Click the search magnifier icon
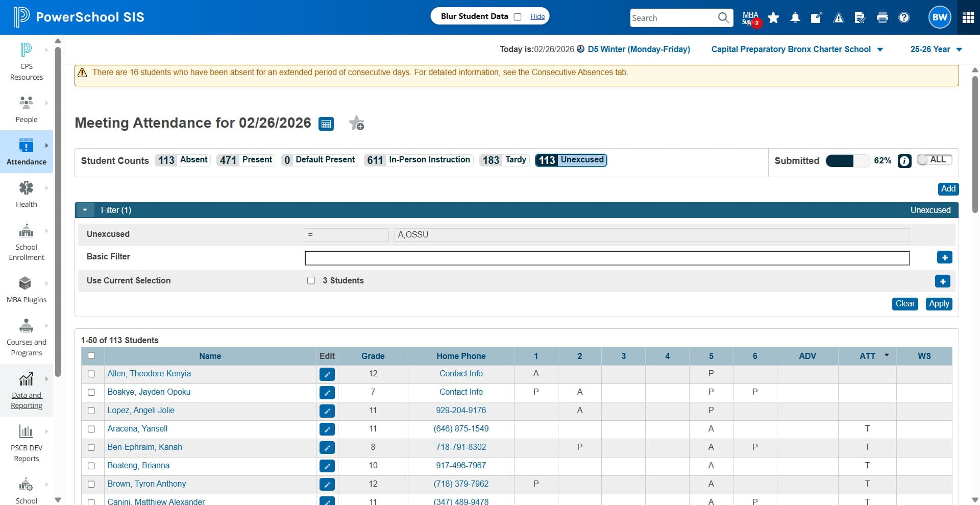 [723, 18]
